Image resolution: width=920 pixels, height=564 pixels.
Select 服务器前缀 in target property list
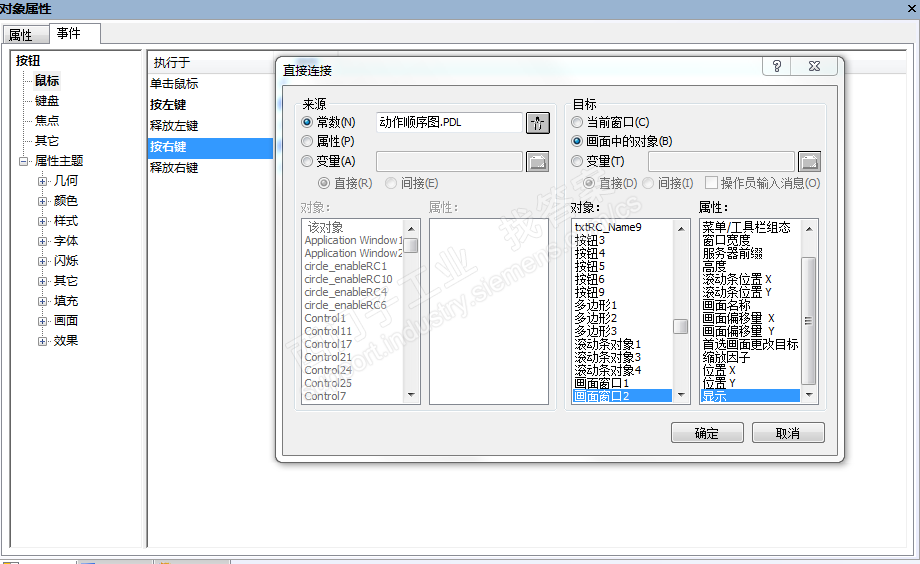[x=750, y=253]
